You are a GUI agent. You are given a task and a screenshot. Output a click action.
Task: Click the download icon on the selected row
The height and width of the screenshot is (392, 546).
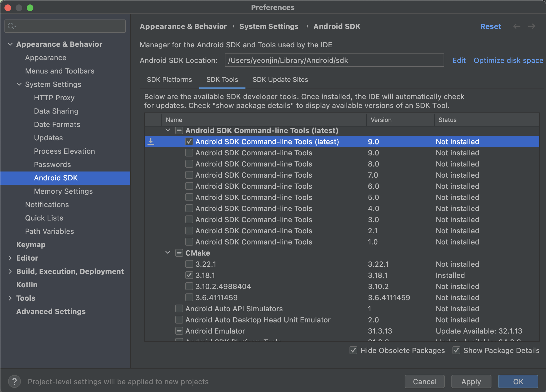pyautogui.click(x=151, y=141)
